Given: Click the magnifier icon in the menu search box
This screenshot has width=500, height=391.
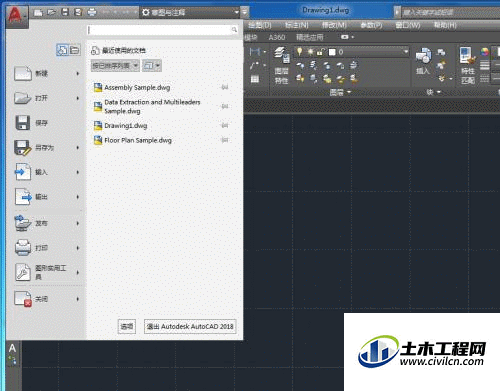Looking at the screenshot, I should pos(234,30).
